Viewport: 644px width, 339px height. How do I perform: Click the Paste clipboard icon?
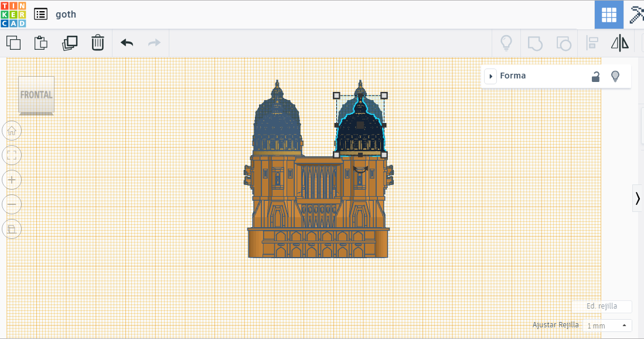pyautogui.click(x=40, y=43)
